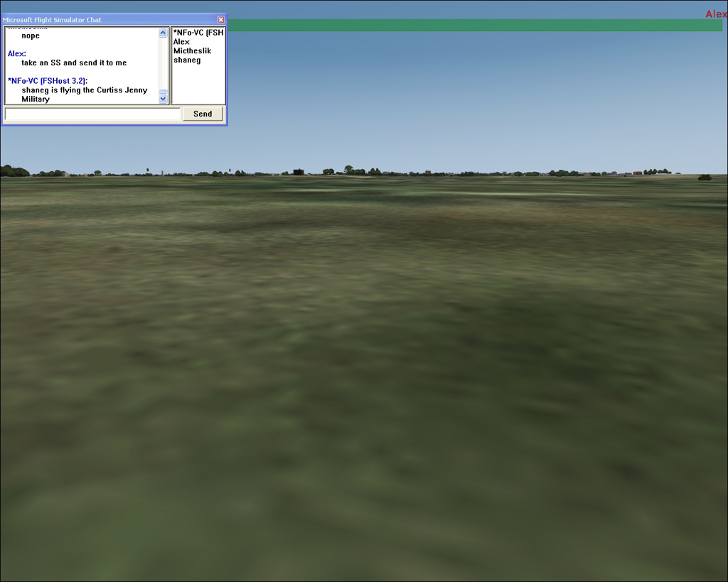The width and height of the screenshot is (728, 582).
Task: Click the chat log scroll-down arrow
Action: coord(163,98)
